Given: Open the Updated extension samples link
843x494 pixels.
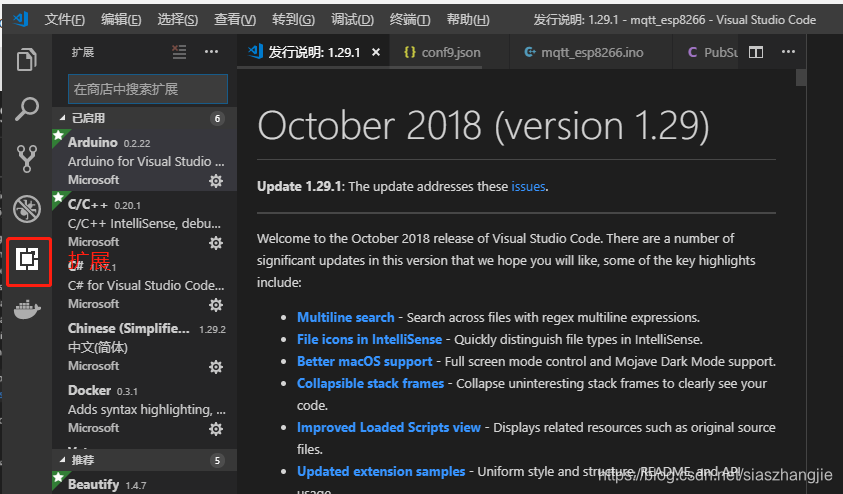Looking at the screenshot, I should [381, 471].
